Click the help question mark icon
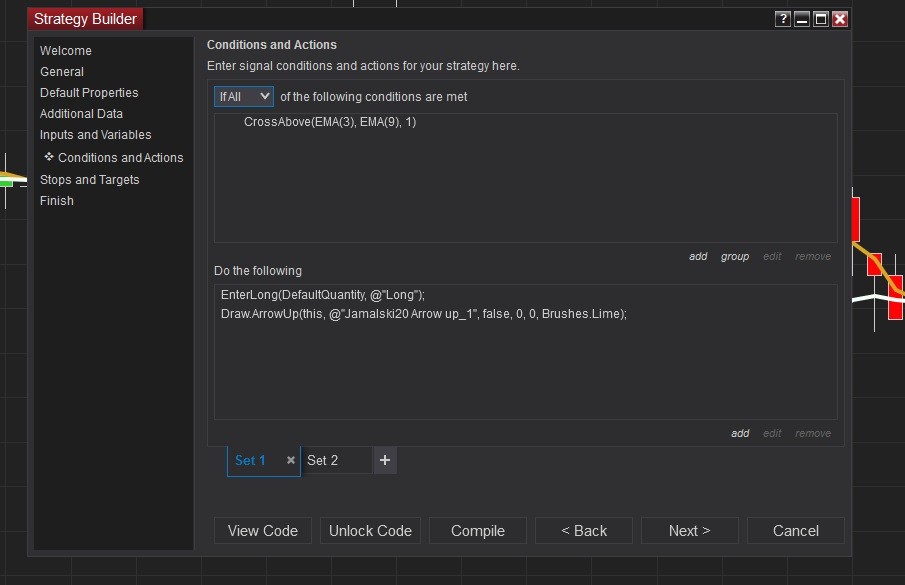Screen dimensions: 905x585 coord(782,19)
